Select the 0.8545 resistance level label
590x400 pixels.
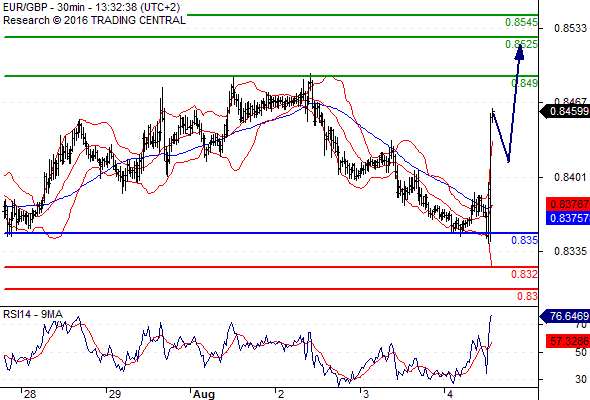(521, 23)
